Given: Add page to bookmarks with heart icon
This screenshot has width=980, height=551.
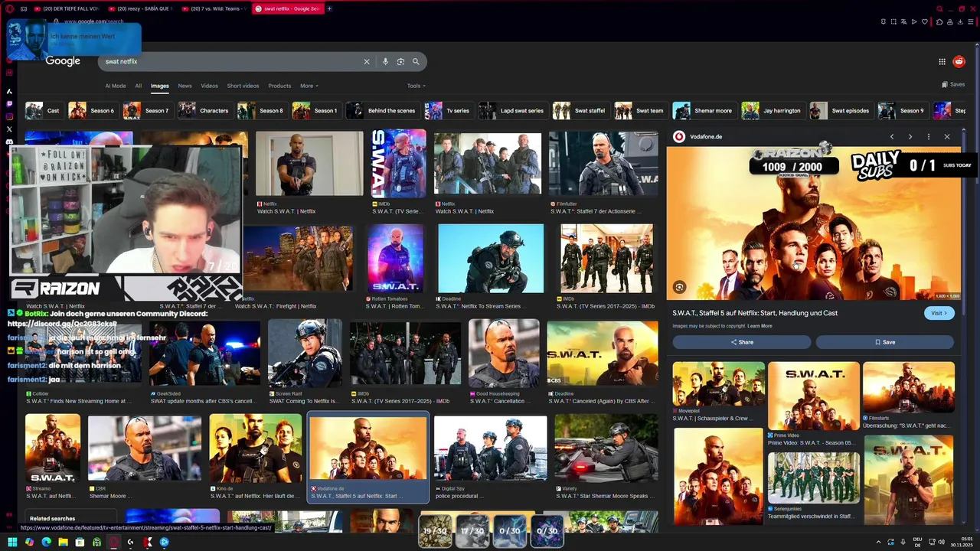Looking at the screenshot, I should click(x=923, y=21).
